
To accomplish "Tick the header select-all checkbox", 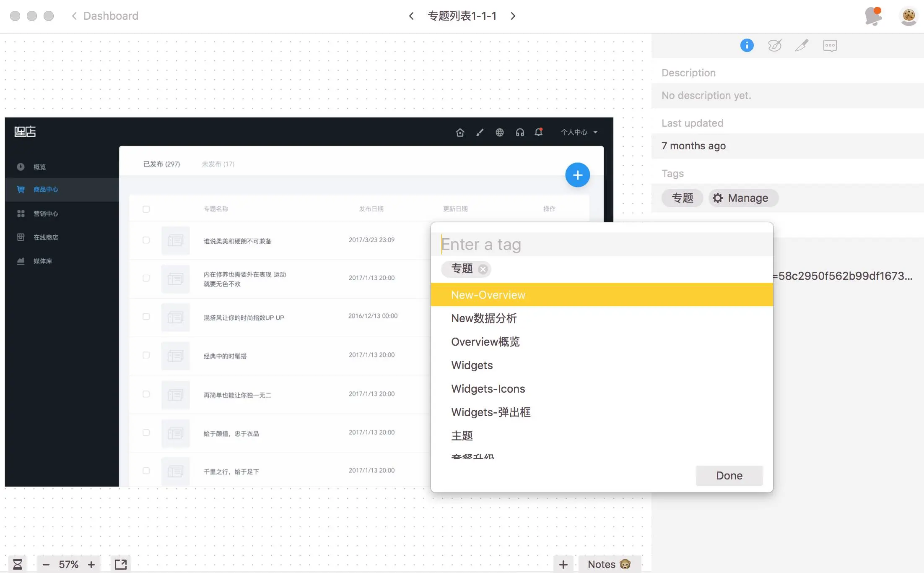I will (x=146, y=209).
